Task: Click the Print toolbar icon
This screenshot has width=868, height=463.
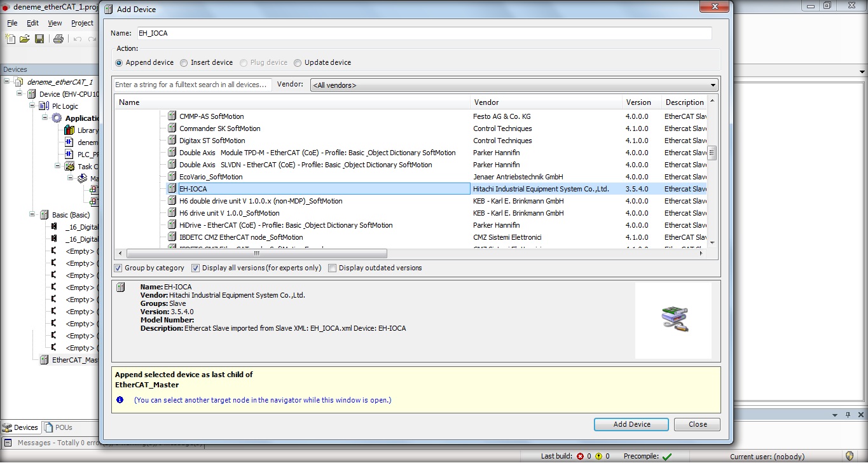Action: point(58,39)
